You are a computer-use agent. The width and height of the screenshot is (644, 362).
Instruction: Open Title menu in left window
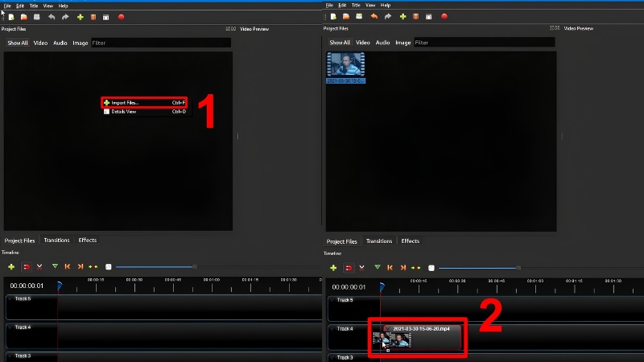[x=34, y=6]
